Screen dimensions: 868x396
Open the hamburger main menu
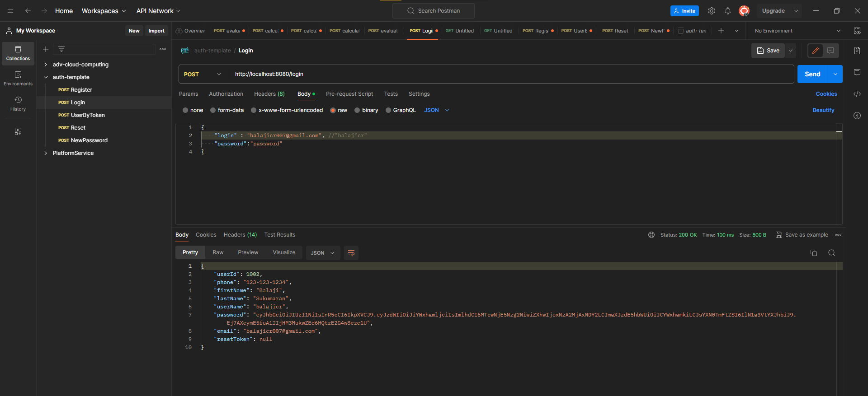point(10,11)
